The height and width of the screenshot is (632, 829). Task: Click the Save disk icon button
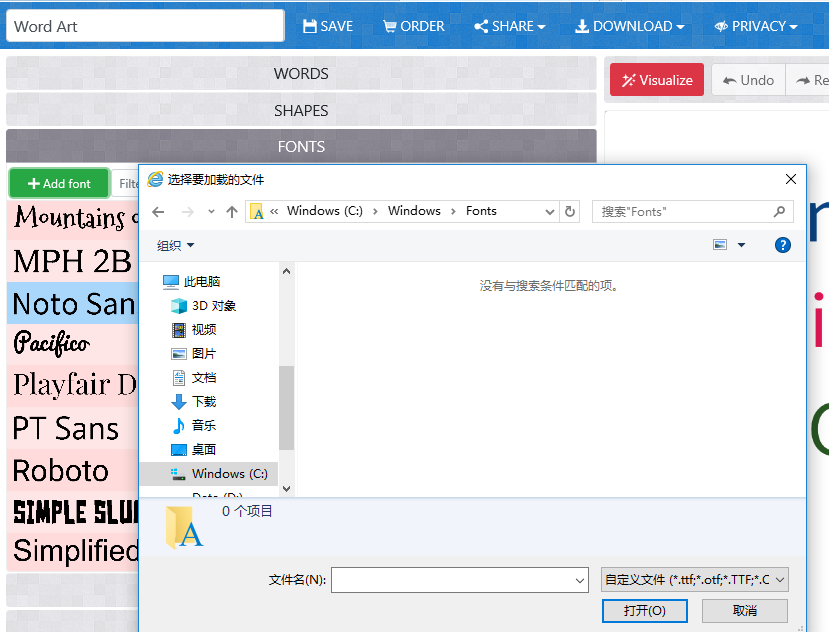[x=328, y=26]
